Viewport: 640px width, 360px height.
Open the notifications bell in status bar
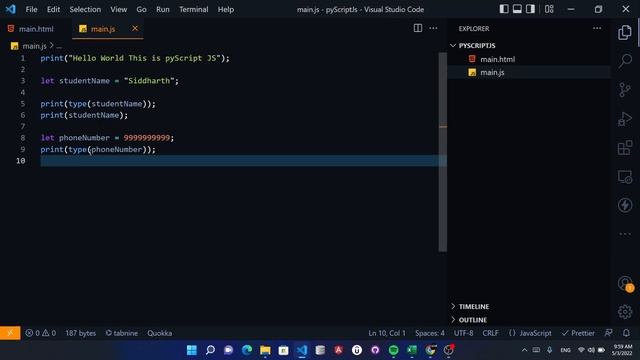[x=626, y=333]
